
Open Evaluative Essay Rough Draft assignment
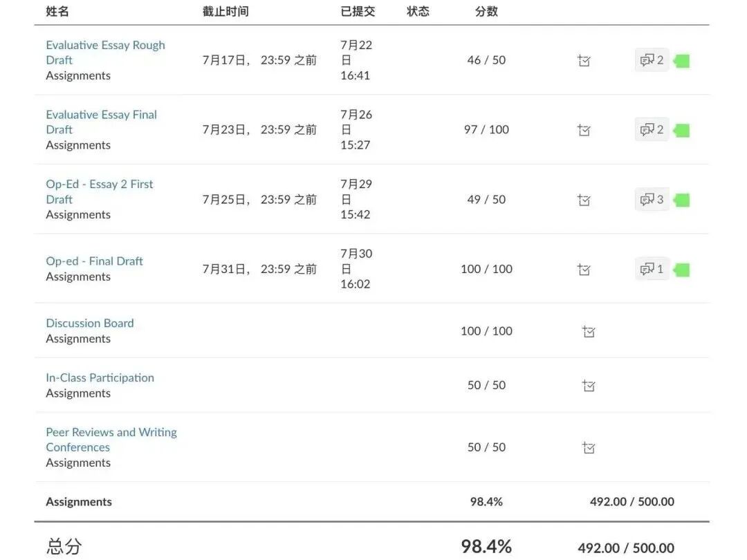(x=105, y=46)
